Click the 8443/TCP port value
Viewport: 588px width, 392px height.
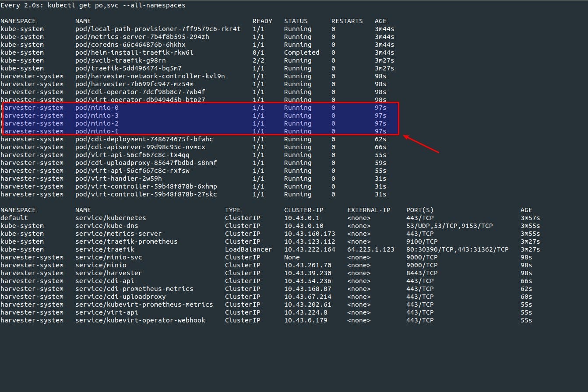(x=422, y=273)
